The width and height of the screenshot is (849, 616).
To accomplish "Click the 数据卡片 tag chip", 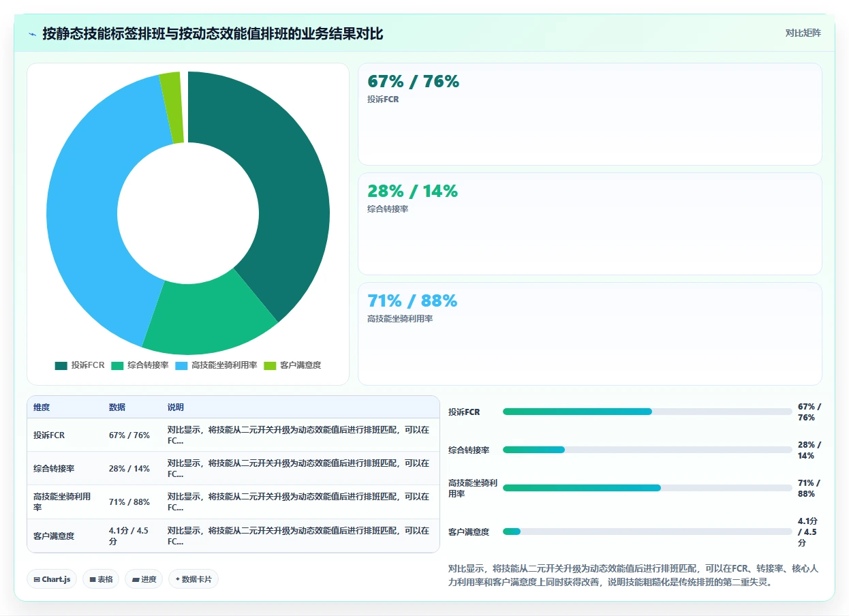I will click(x=194, y=579).
